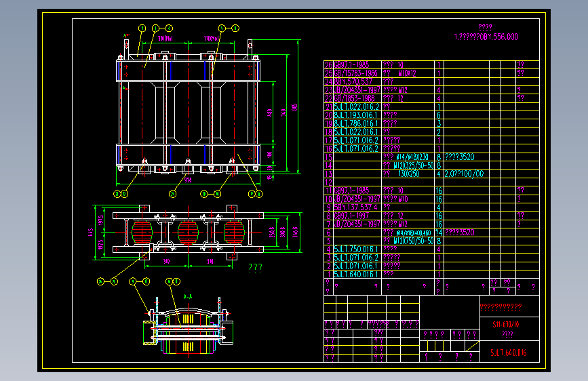
Task: Click the 740 vertical dimension text
Action: tap(283, 112)
